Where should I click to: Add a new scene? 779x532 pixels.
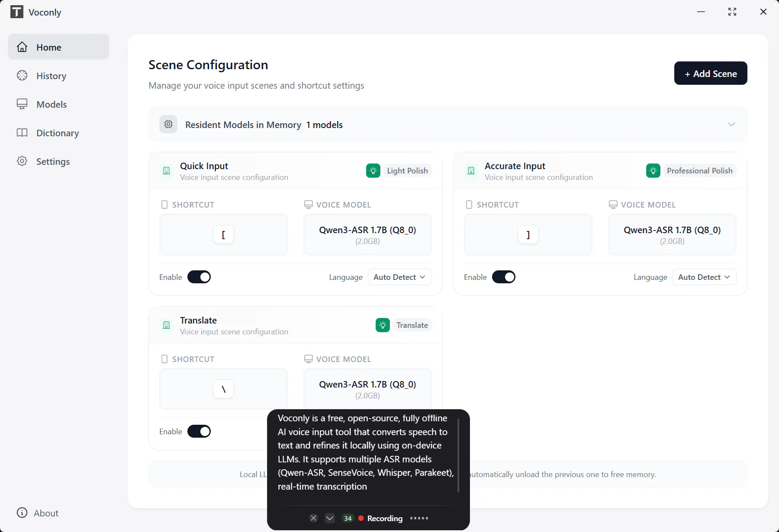[x=711, y=73]
